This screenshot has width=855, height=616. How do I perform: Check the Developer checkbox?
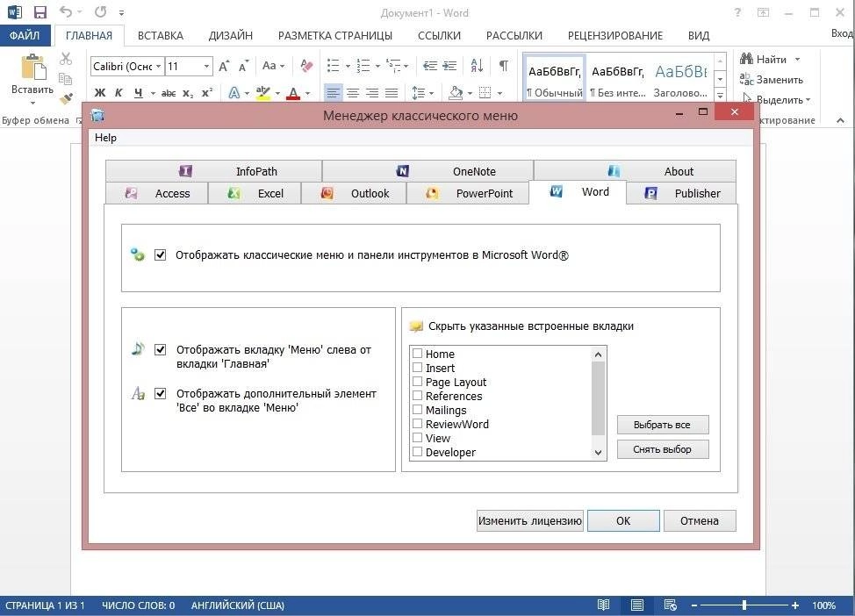tap(418, 452)
